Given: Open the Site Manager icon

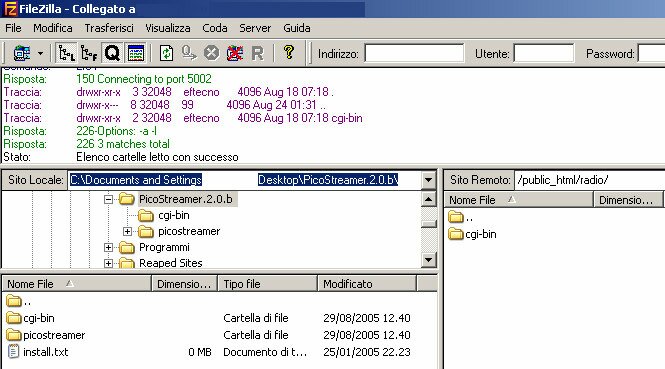Looking at the screenshot, I should [x=22, y=53].
